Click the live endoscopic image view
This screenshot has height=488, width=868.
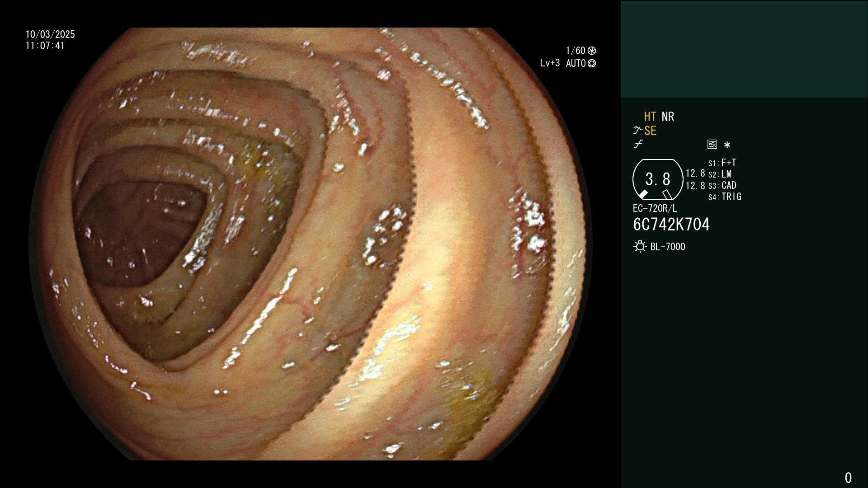tap(311, 244)
